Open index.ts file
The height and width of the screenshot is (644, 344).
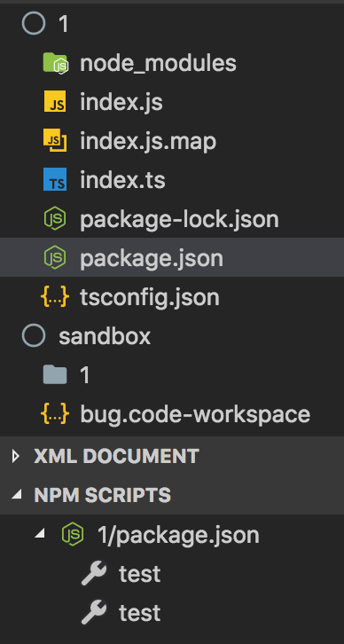[x=122, y=180]
